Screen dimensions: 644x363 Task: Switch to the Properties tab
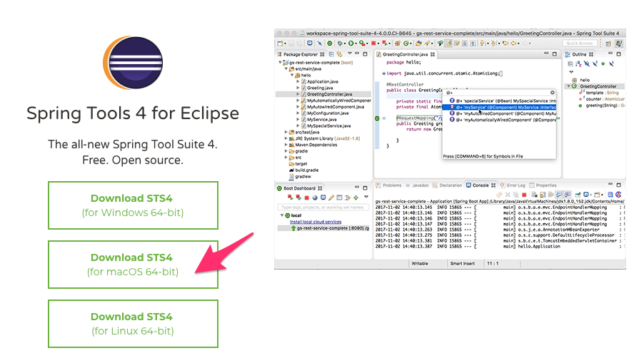(x=543, y=185)
